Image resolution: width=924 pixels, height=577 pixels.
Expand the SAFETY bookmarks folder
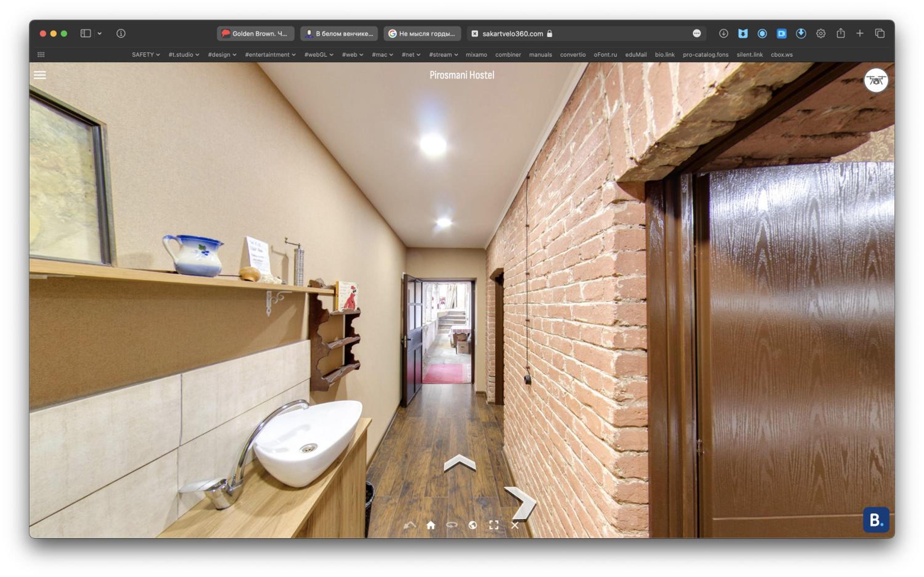146,55
